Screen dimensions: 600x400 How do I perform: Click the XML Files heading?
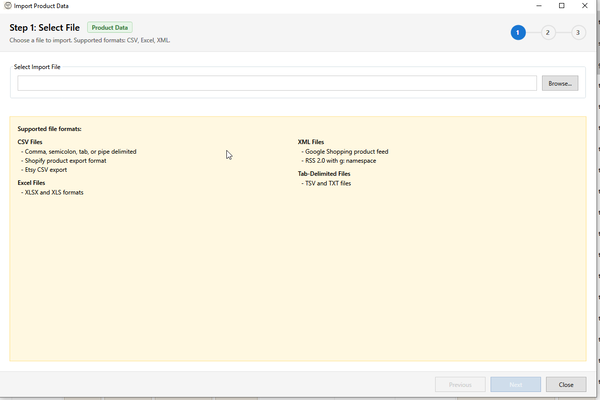click(x=311, y=142)
